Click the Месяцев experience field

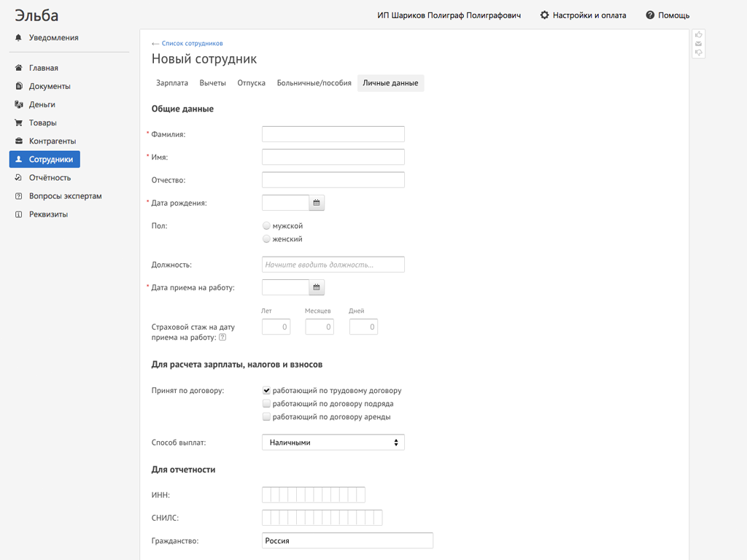[320, 327]
